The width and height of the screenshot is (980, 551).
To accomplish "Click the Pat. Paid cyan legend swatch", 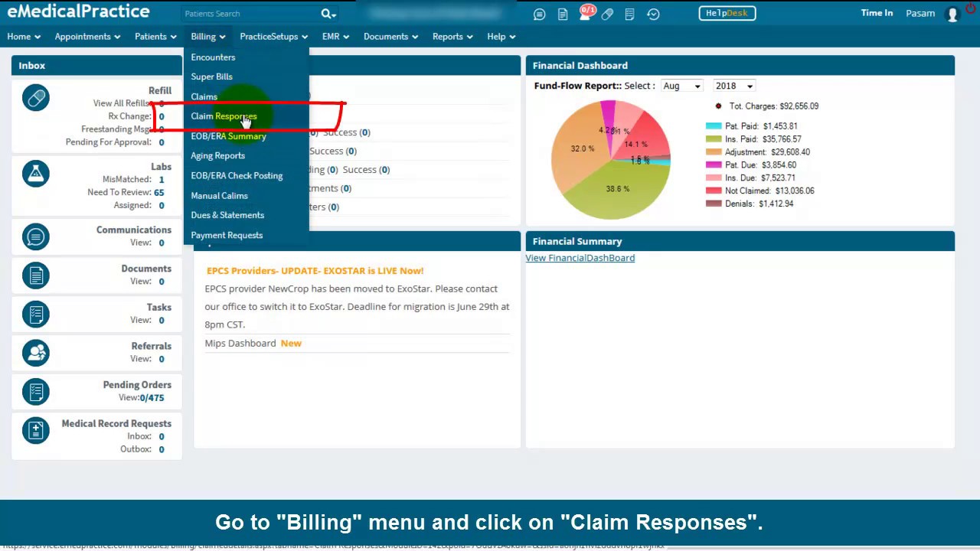I will click(x=714, y=126).
